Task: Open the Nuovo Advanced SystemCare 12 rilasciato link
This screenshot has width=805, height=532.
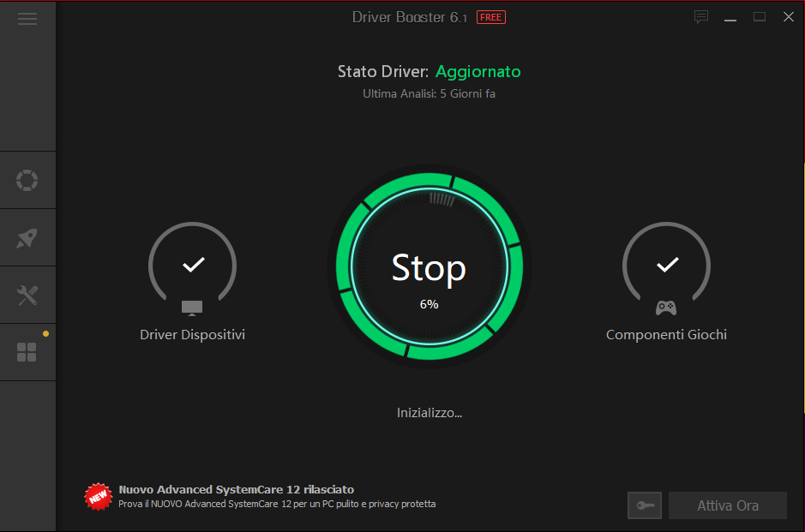Action: point(236,489)
